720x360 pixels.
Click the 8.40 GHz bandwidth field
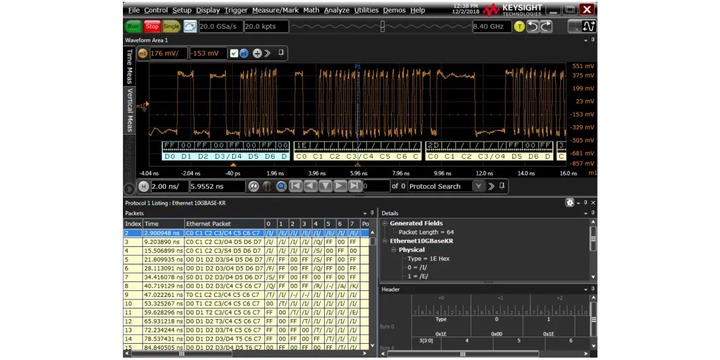coord(491,27)
